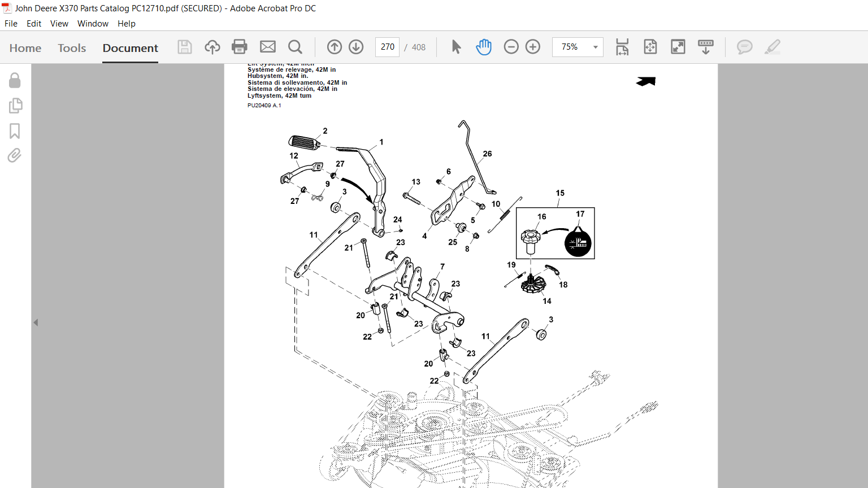Image resolution: width=868 pixels, height=488 pixels.
Task: Click the Save file icon
Action: point(185,47)
